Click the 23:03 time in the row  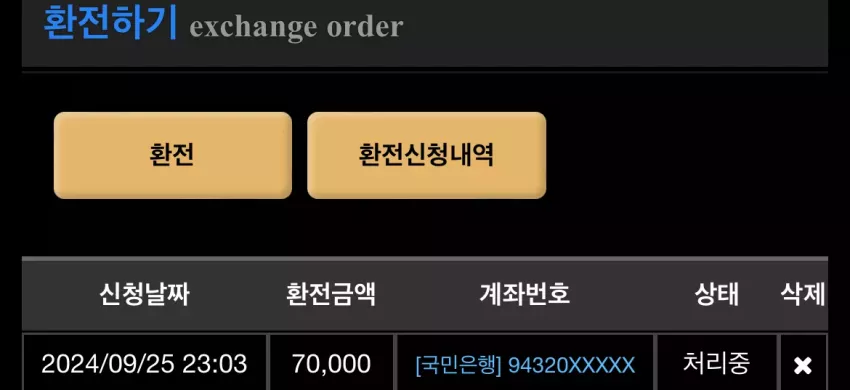215,364
